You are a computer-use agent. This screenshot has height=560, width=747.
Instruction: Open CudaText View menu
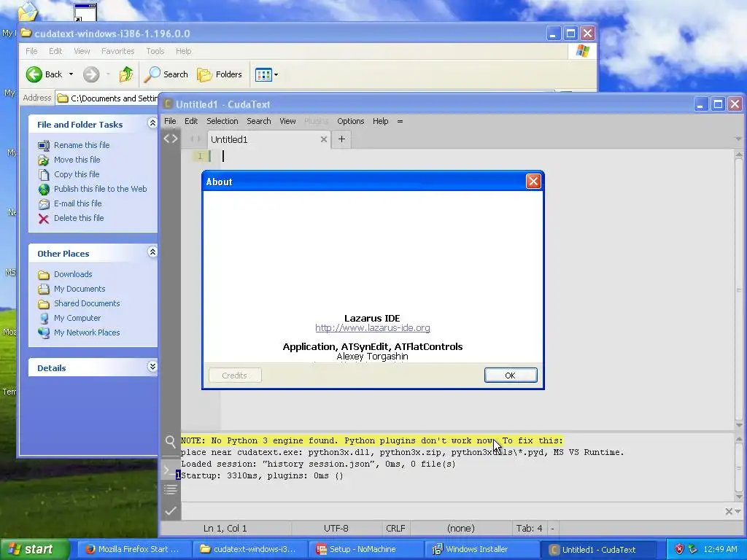pyautogui.click(x=287, y=121)
